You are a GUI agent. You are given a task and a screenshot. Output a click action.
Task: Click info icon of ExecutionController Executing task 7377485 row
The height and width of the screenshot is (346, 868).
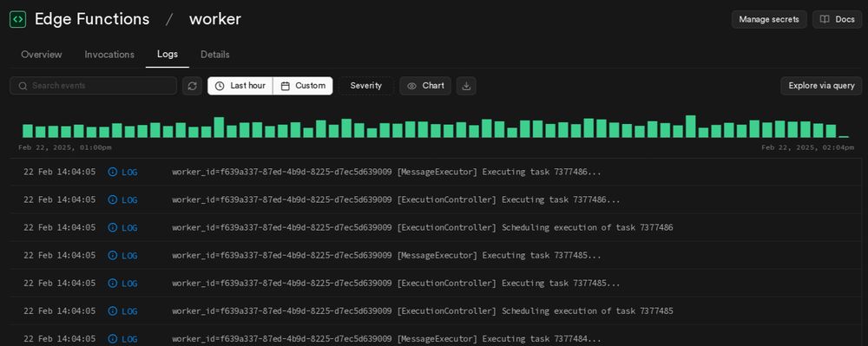112,283
